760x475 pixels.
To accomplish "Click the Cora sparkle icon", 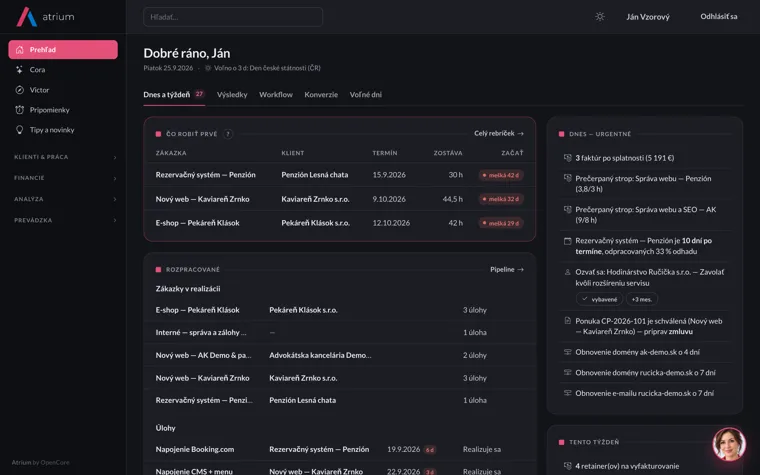I will point(19,70).
